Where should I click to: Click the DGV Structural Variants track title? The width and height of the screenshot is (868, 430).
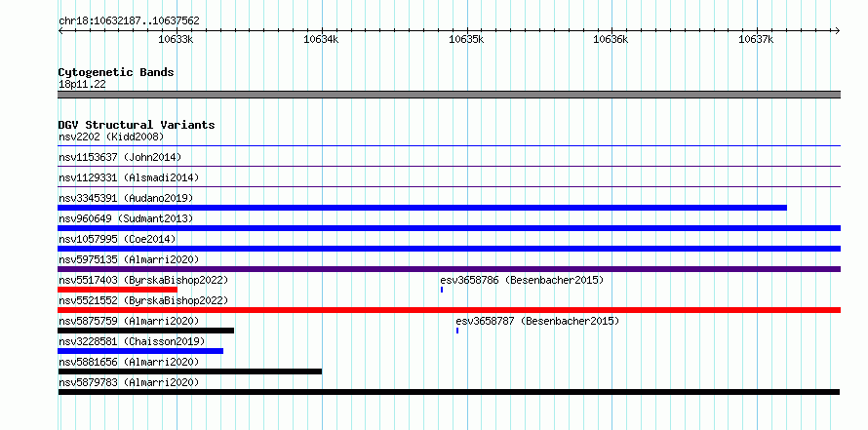(x=137, y=125)
